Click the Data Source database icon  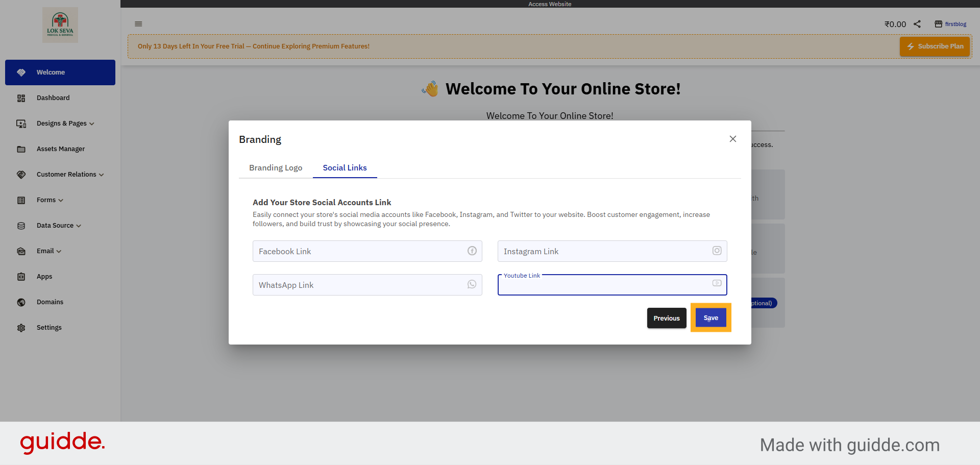pyautogui.click(x=21, y=226)
